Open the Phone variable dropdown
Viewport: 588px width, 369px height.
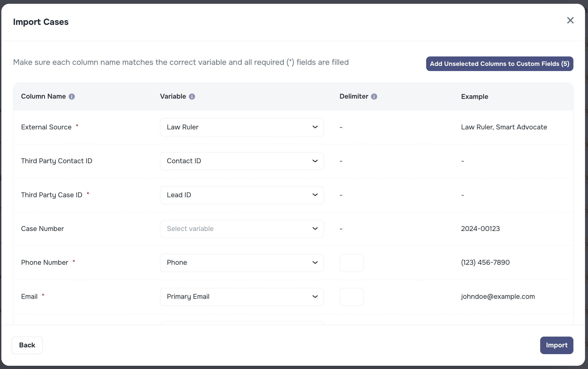pos(242,263)
